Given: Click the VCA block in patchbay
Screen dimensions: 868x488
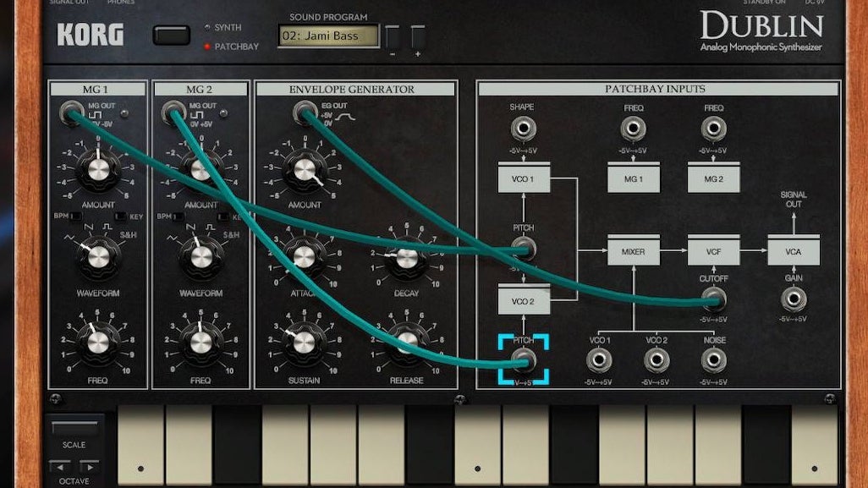Looking at the screenshot, I should click(794, 250).
